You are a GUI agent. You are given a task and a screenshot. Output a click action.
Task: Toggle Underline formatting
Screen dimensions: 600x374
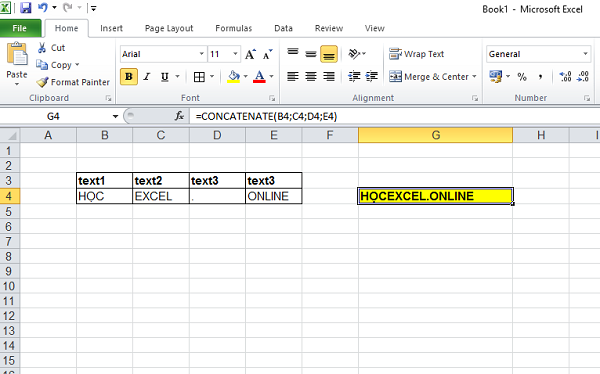click(165, 77)
